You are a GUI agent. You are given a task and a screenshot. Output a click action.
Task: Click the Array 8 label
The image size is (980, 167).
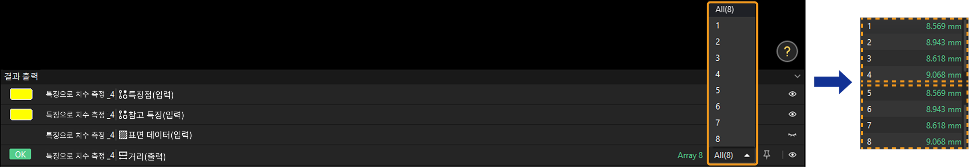tap(690, 155)
